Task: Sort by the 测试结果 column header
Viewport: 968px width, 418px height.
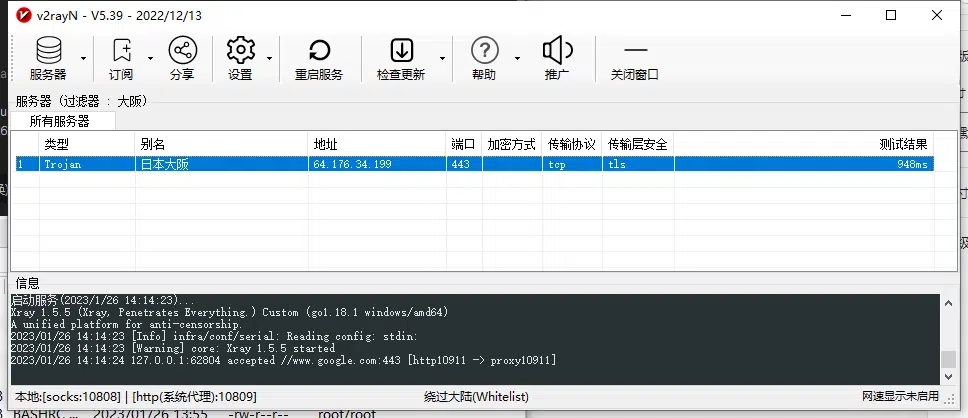Action: (903, 145)
